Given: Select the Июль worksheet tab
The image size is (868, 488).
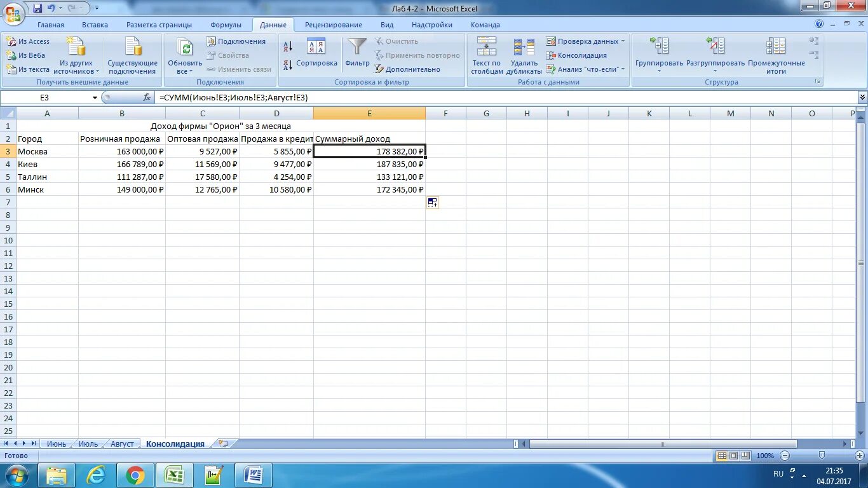Looking at the screenshot, I should click(88, 444).
